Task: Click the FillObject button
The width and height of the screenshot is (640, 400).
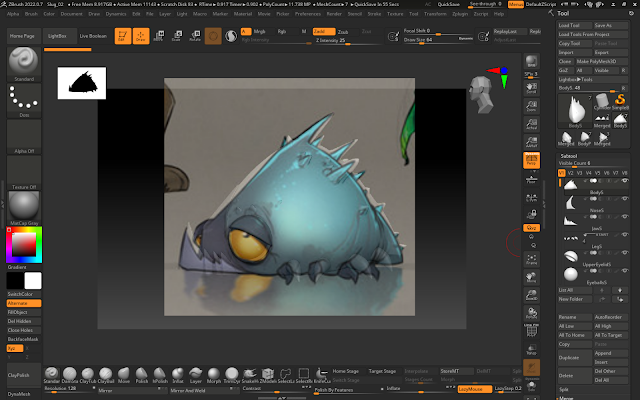Action: click(x=24, y=312)
